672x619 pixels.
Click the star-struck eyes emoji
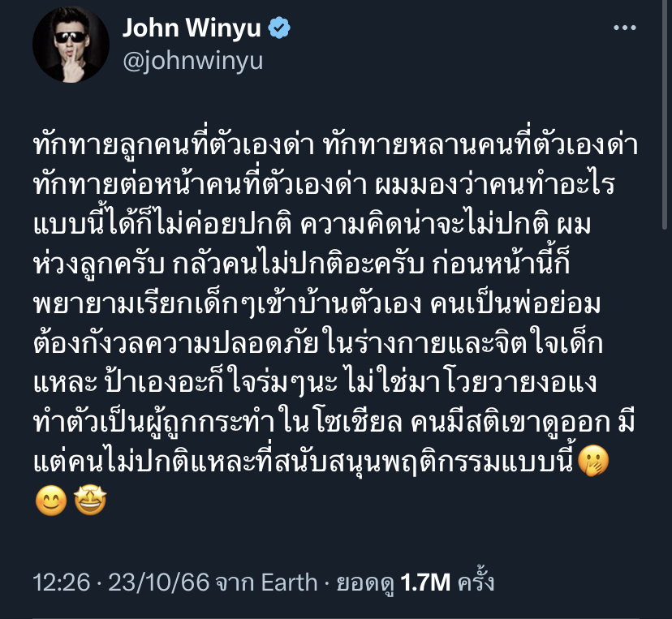(90, 500)
